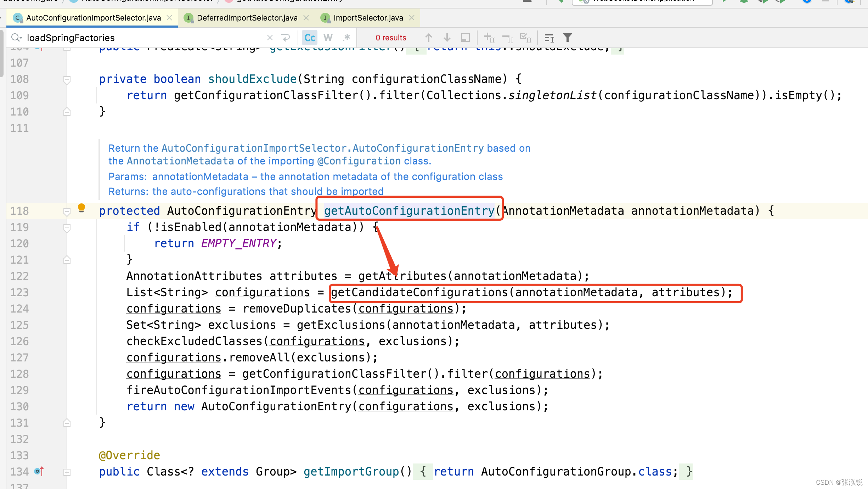Screen dimensions: 868x489
Task: Go to next search occurrence arrow
Action: (447, 38)
